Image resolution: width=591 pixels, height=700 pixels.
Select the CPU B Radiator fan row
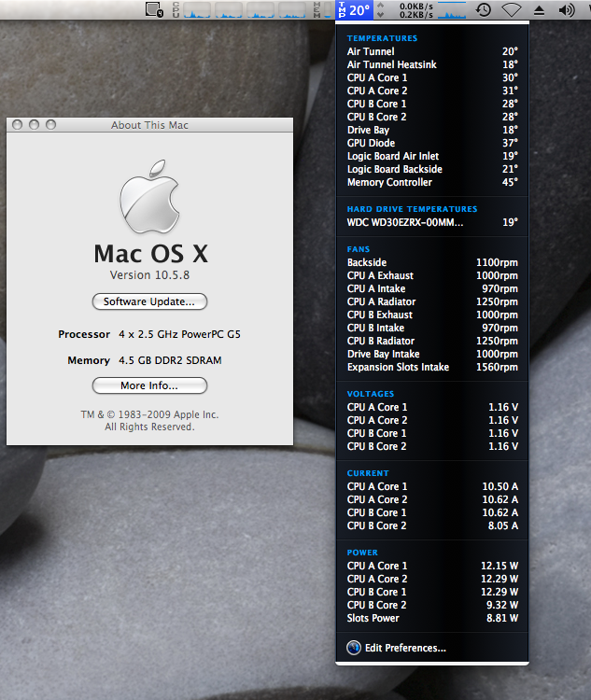click(432, 341)
